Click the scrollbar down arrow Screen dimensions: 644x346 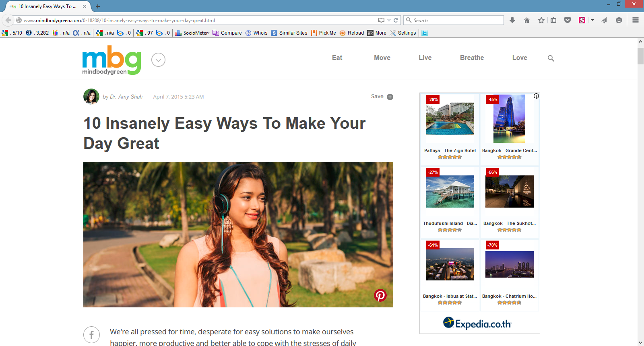click(x=641, y=343)
